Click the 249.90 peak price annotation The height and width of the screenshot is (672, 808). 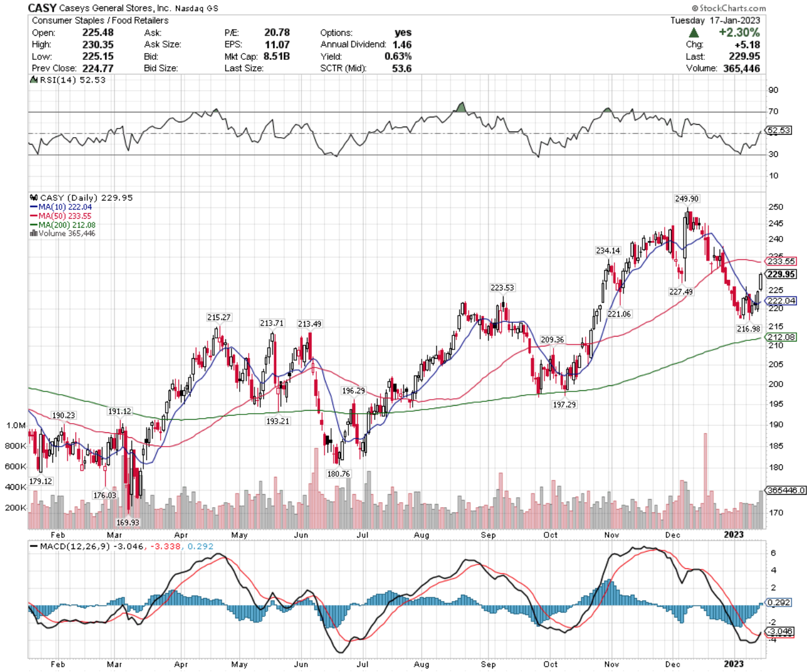coord(687,199)
